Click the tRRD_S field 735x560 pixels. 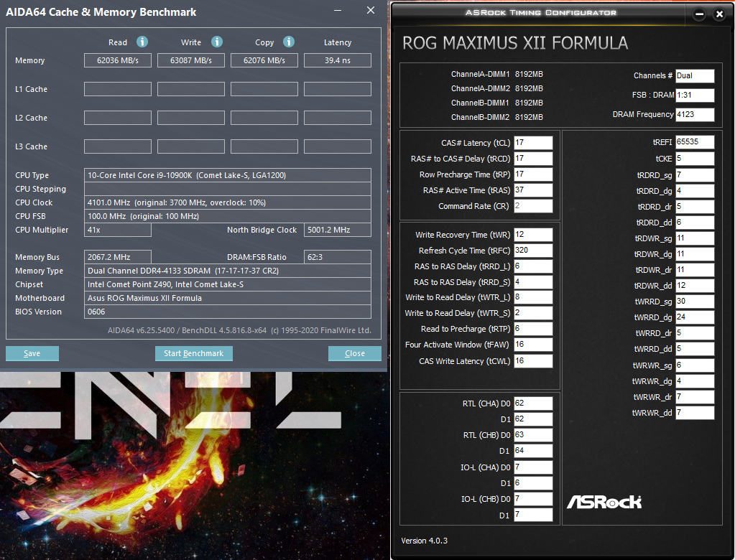pyautogui.click(x=533, y=282)
